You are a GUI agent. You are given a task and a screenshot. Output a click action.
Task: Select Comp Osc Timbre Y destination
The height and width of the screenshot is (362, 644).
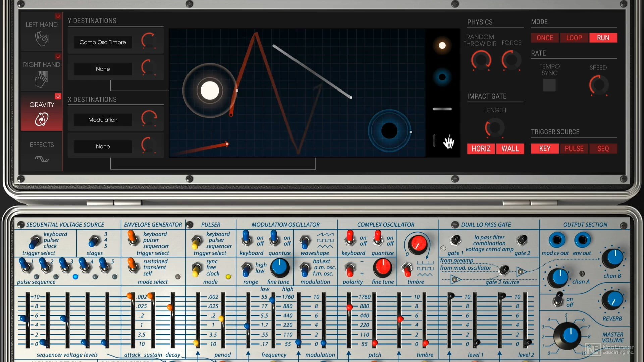tap(103, 42)
